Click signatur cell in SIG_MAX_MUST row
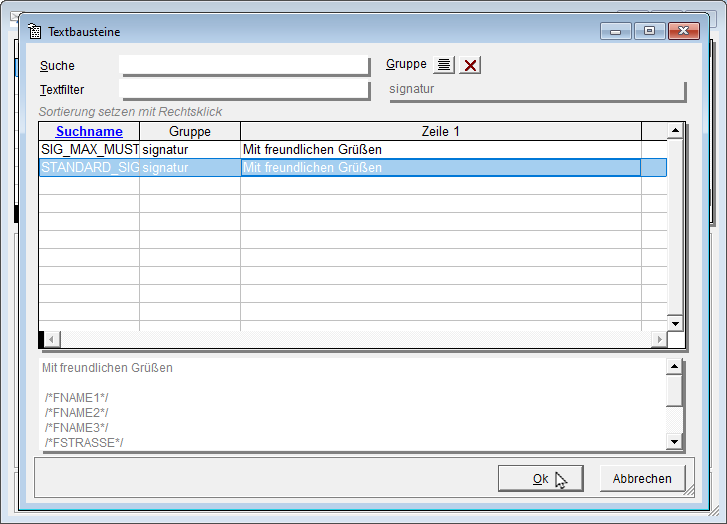 pos(190,149)
